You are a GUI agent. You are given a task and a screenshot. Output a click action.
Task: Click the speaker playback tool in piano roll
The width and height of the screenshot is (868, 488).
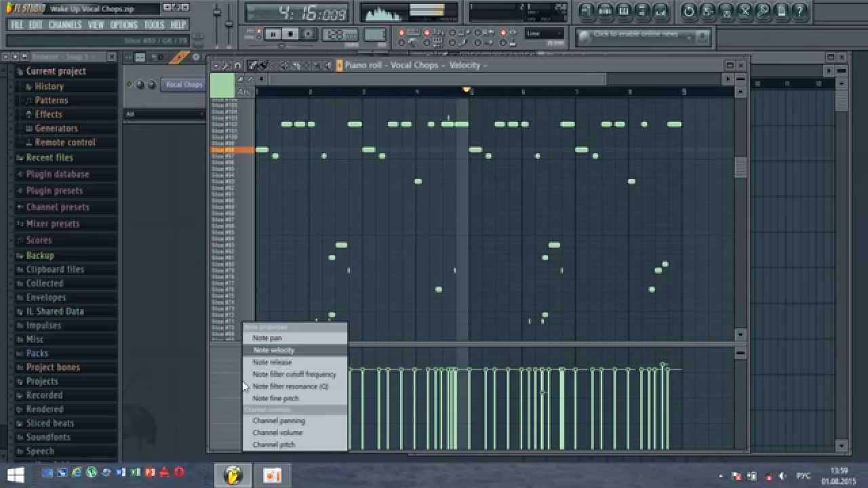tap(329, 66)
